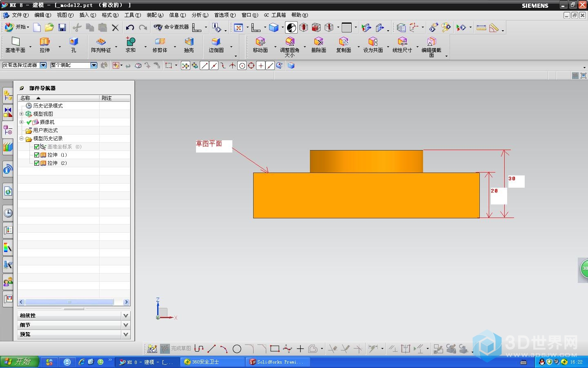Open the 整个装配 scope dropdown
The image size is (588, 368).
click(94, 65)
